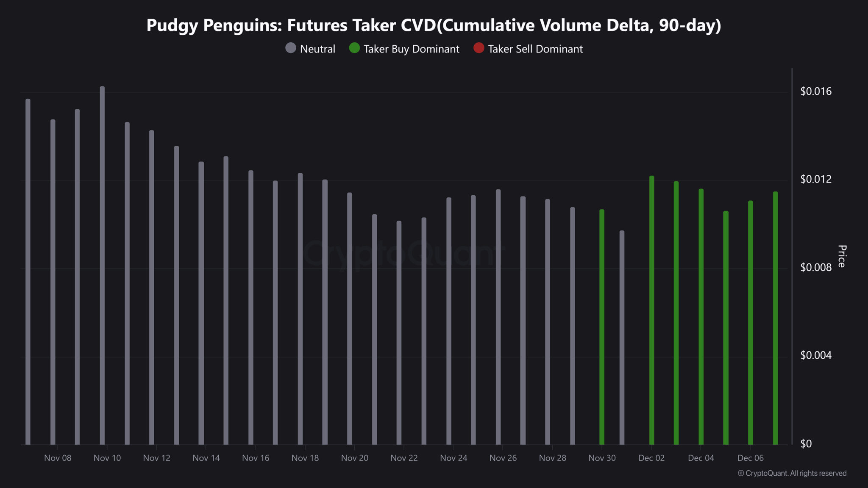
Task: Toggle the Neutral legend label
Action: click(x=317, y=49)
